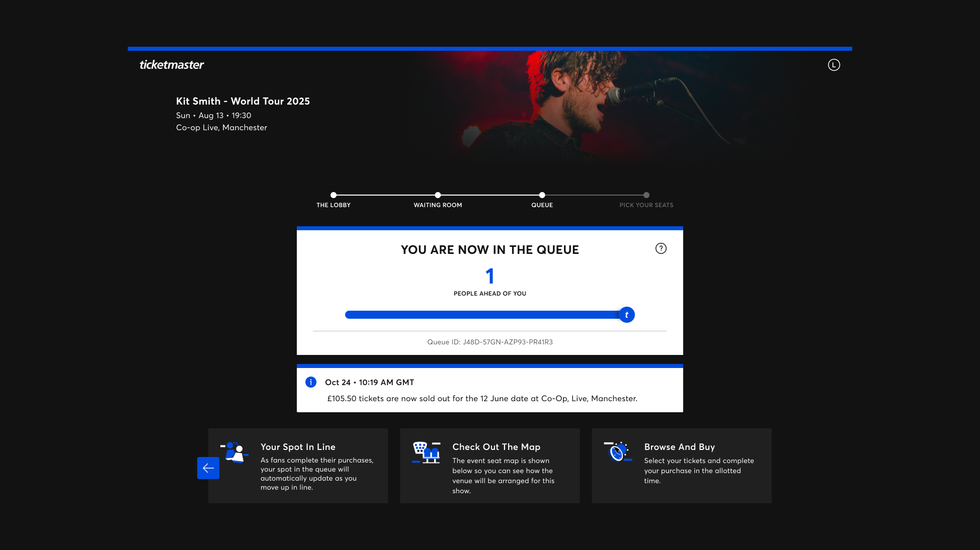
Task: Click the 't' badge on the progress bar
Action: [626, 314]
